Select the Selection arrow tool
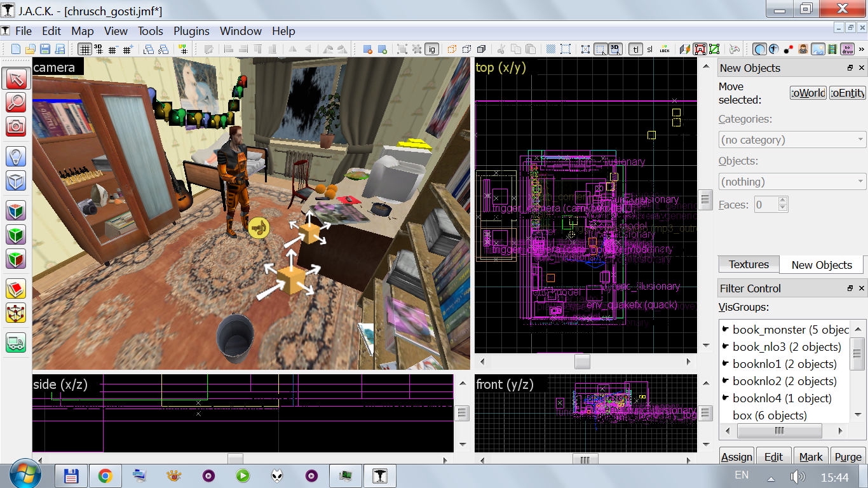Image resolution: width=868 pixels, height=488 pixels. tap(16, 79)
